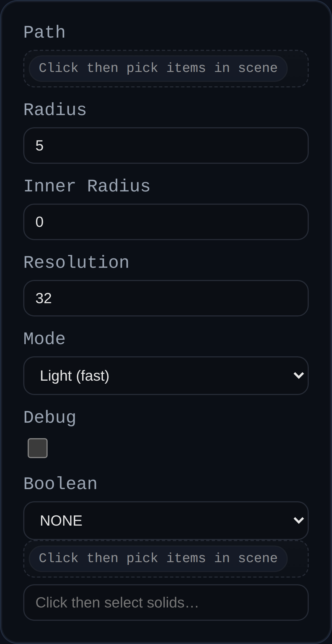The height and width of the screenshot is (644, 332).
Task: Click the Boolean section label
Action: tap(60, 482)
